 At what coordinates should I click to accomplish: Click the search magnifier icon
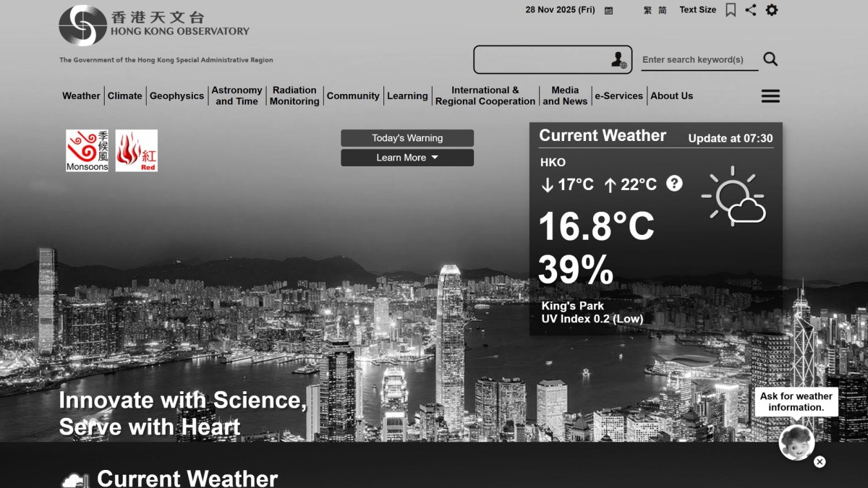tap(771, 59)
